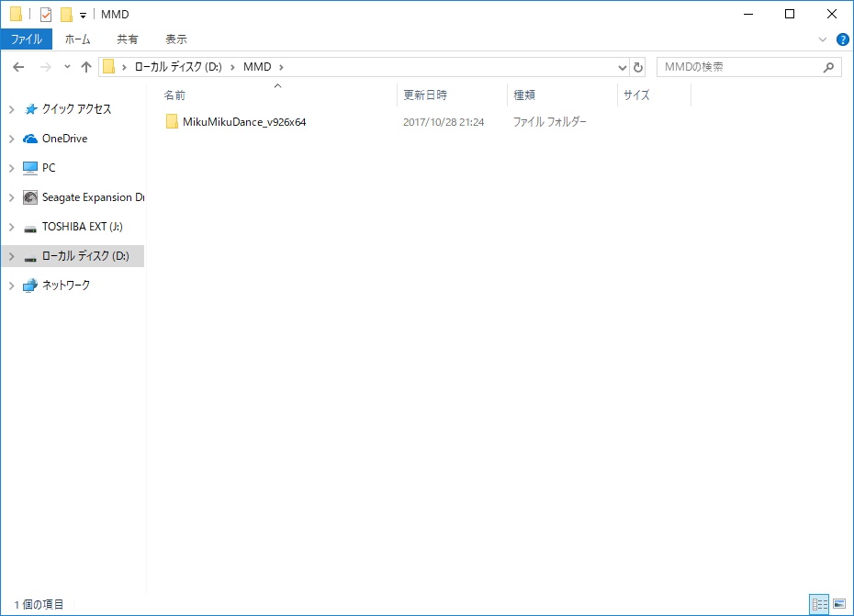Viewport: 854px width, 616px height.
Task: Open the 表示 ribbon tab
Action: point(176,39)
